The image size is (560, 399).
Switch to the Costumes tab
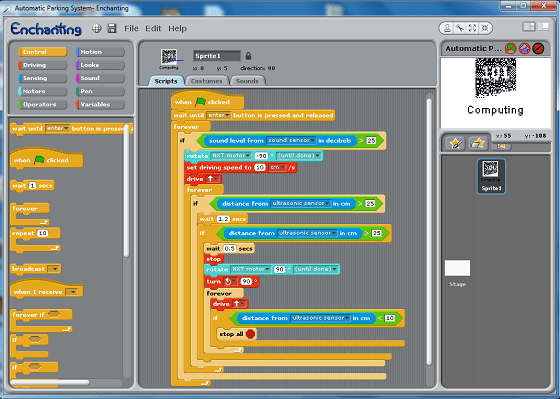click(206, 81)
